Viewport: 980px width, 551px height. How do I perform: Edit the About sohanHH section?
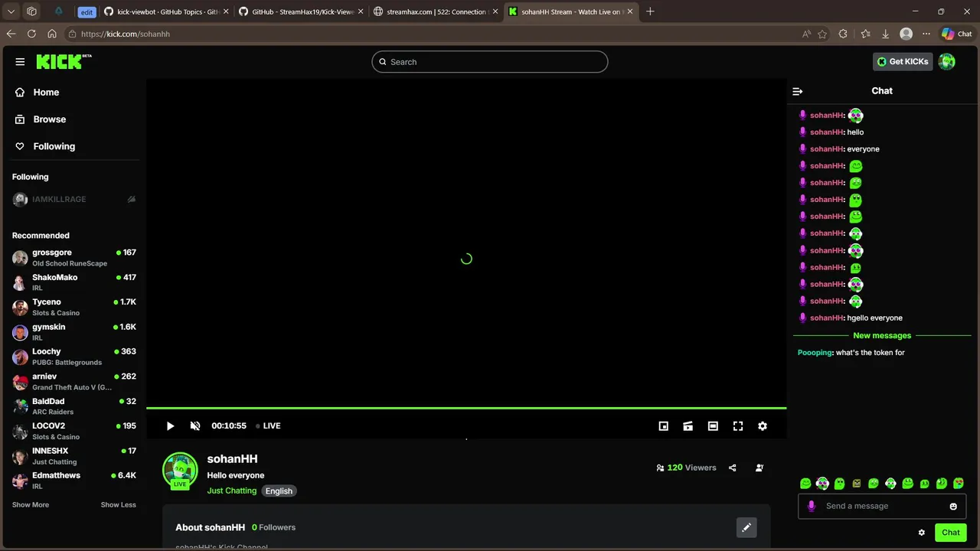tap(746, 527)
